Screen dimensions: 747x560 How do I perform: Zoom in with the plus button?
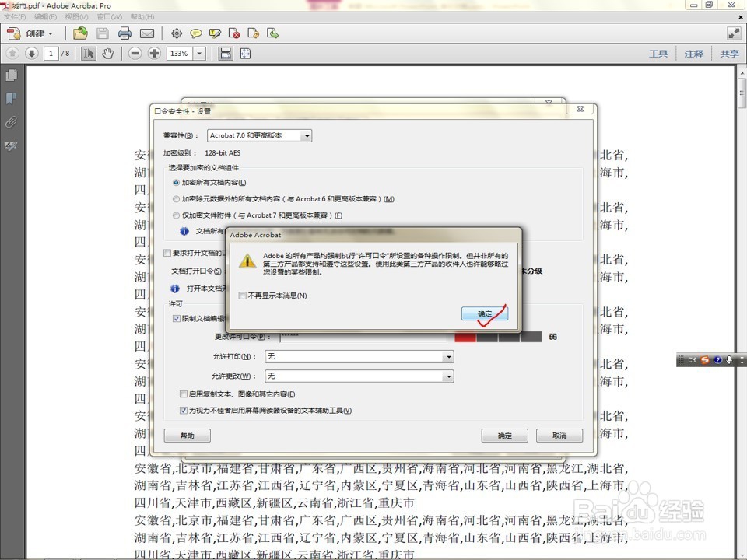(x=154, y=54)
